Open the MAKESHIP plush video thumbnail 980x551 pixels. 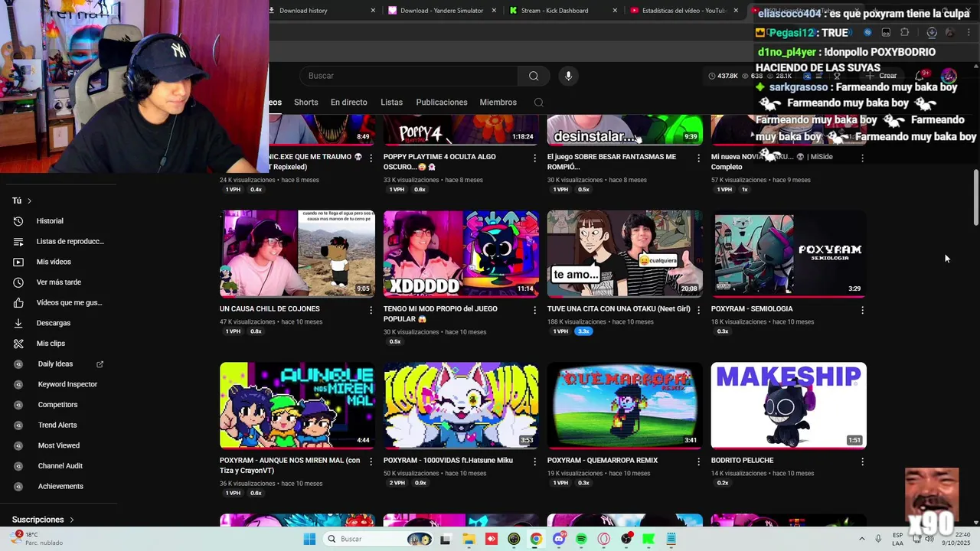pyautogui.click(x=789, y=405)
